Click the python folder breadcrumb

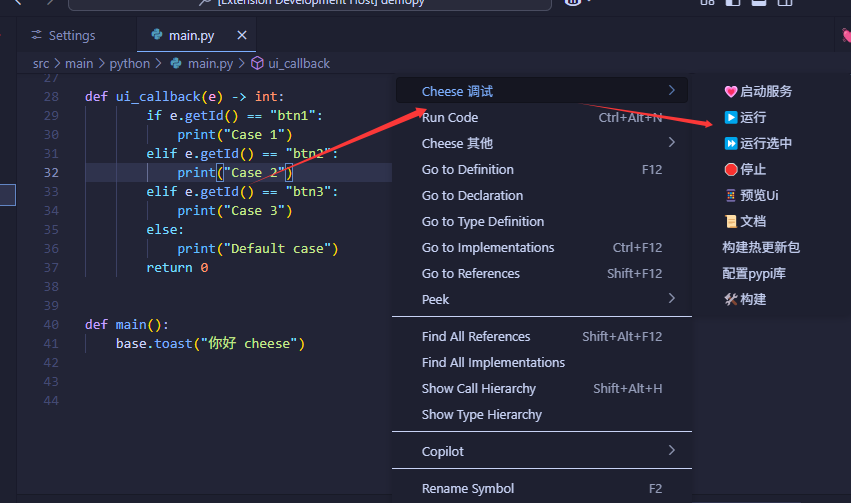pyautogui.click(x=130, y=64)
